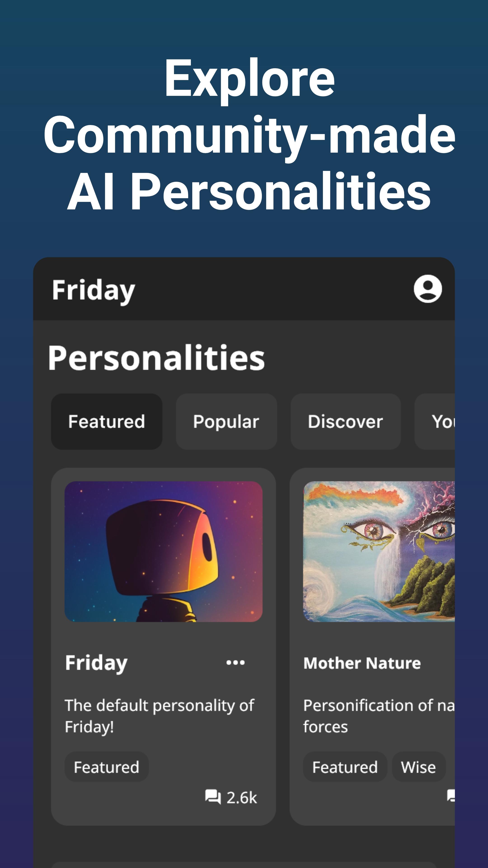Click the Featured tag on Friday card
The width and height of the screenshot is (488, 868).
coord(106,767)
